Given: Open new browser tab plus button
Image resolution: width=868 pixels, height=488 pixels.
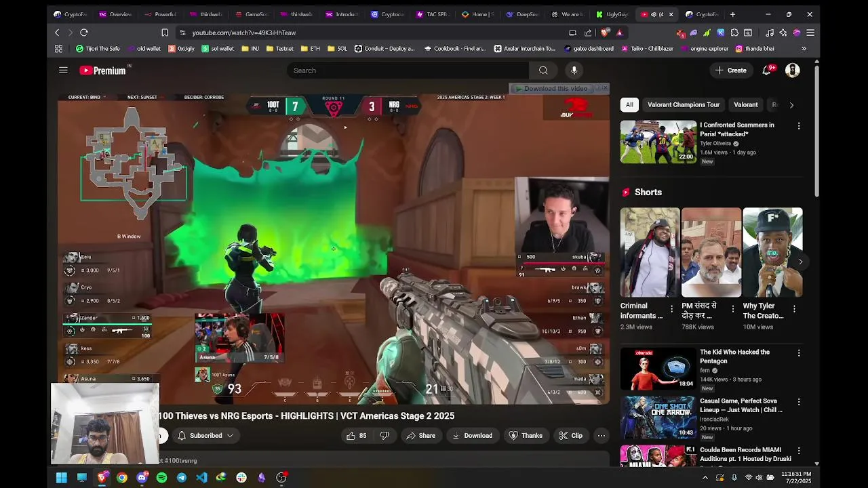Looking at the screenshot, I should (x=732, y=14).
